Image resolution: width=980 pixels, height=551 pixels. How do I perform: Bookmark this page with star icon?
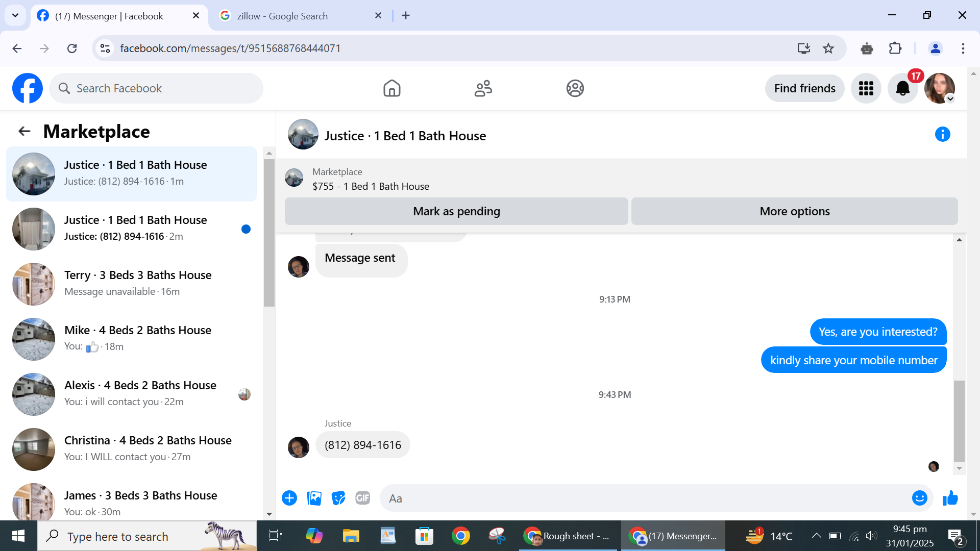click(x=828, y=48)
